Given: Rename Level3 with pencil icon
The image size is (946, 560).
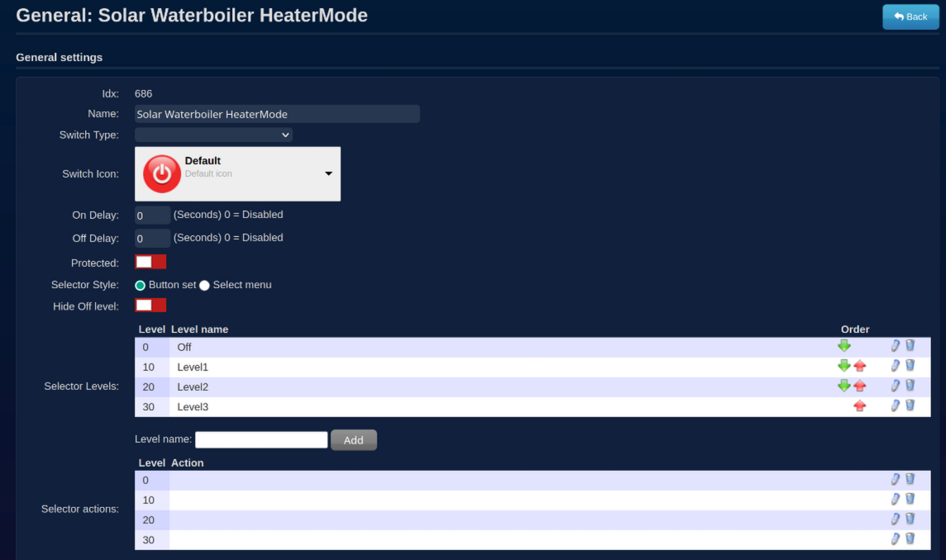Looking at the screenshot, I should 896,406.
